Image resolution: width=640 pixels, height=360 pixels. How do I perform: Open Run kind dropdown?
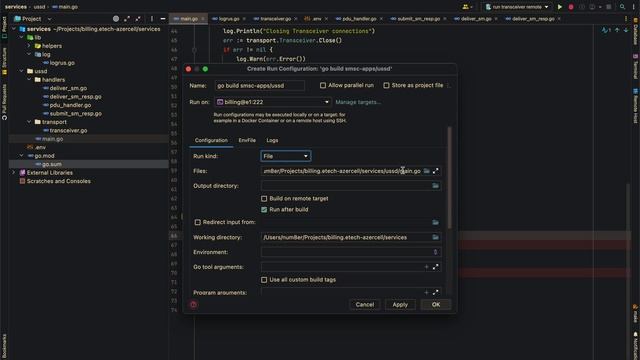[x=286, y=156]
